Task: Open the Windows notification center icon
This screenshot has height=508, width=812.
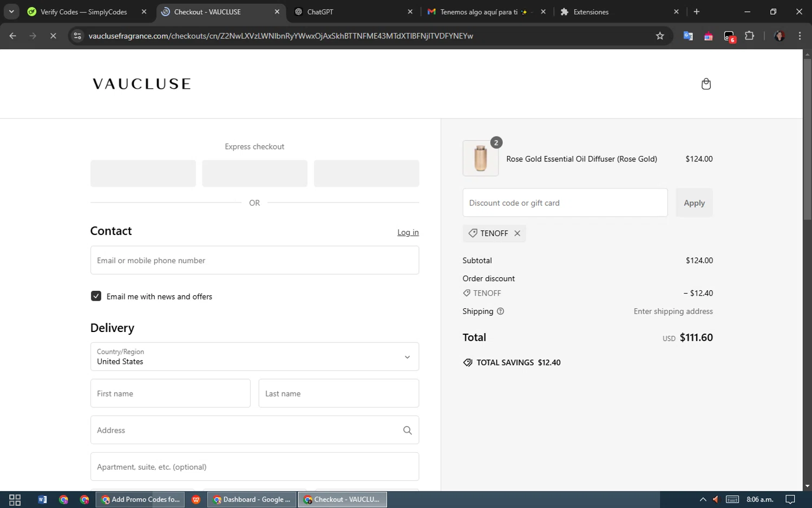Action: [x=790, y=500]
